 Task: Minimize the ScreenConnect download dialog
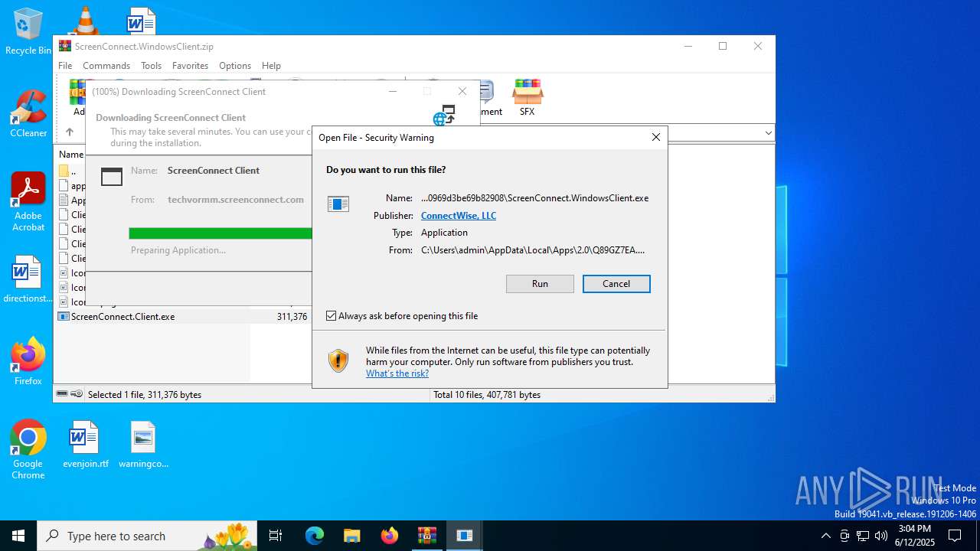point(393,92)
